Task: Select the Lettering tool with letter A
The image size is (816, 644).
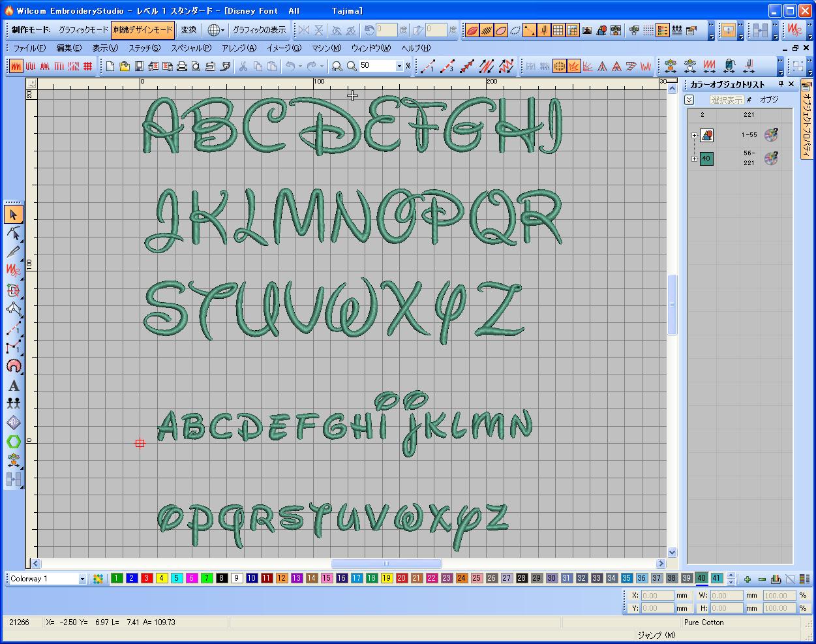Action: [x=14, y=385]
